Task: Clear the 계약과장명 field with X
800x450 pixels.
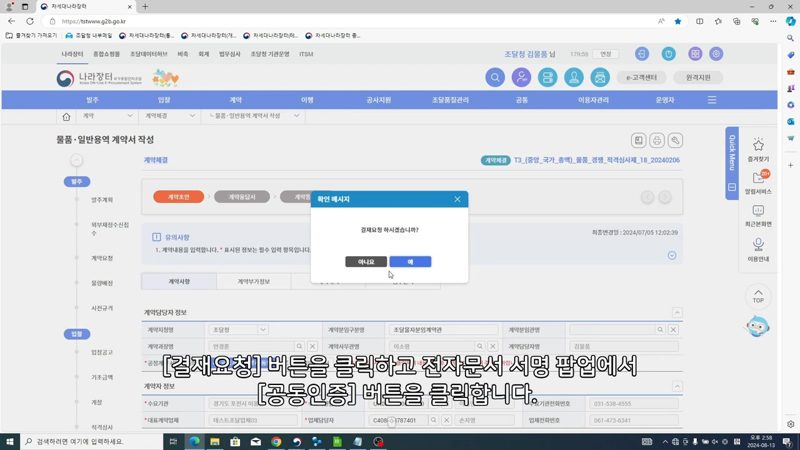Action: click(x=313, y=346)
